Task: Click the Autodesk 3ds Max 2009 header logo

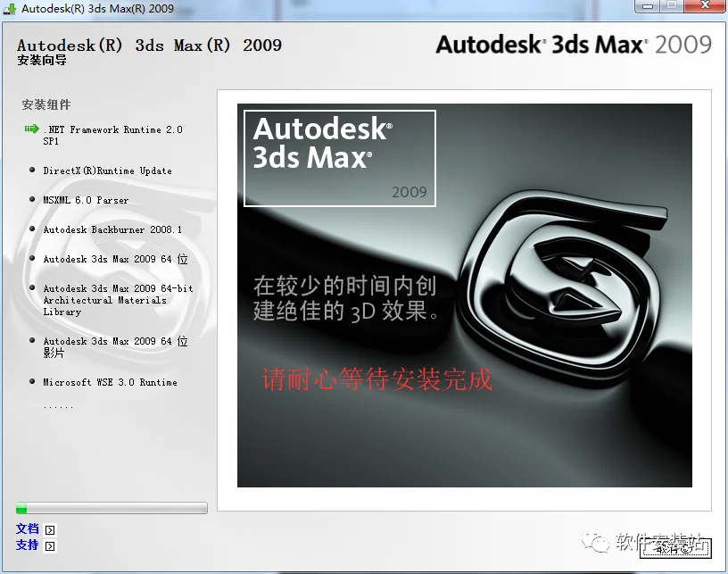Action: click(x=574, y=45)
